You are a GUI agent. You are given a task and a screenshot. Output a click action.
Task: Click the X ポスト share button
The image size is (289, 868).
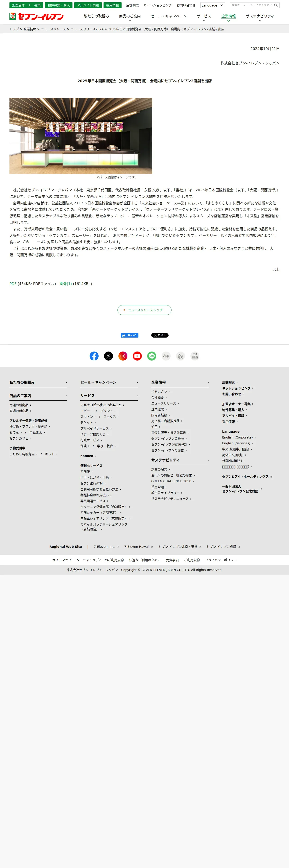160,335
